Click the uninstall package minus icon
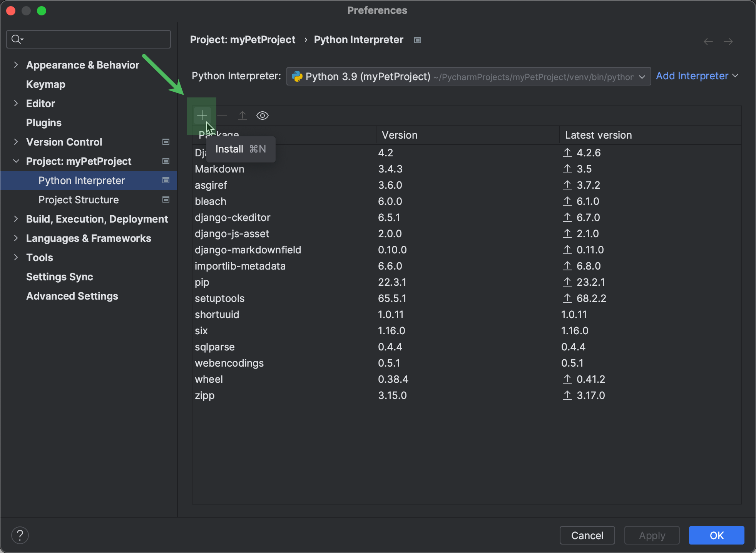The image size is (756, 553). pos(222,116)
